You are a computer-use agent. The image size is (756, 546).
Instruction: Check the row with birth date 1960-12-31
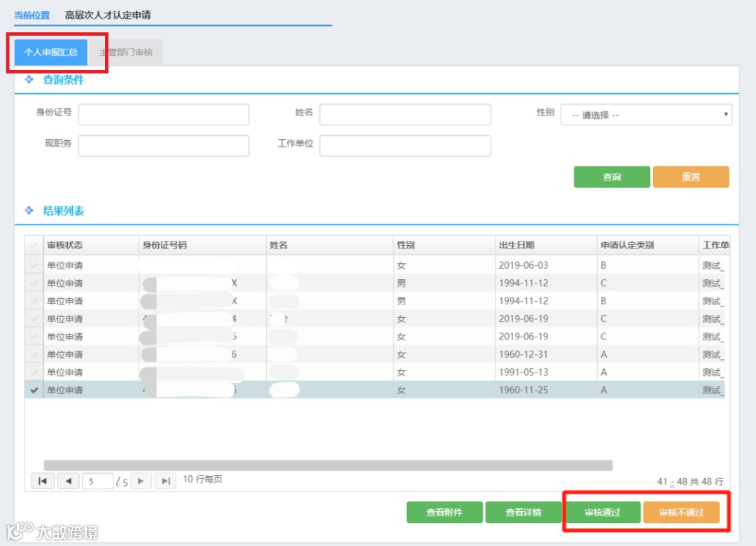click(34, 354)
